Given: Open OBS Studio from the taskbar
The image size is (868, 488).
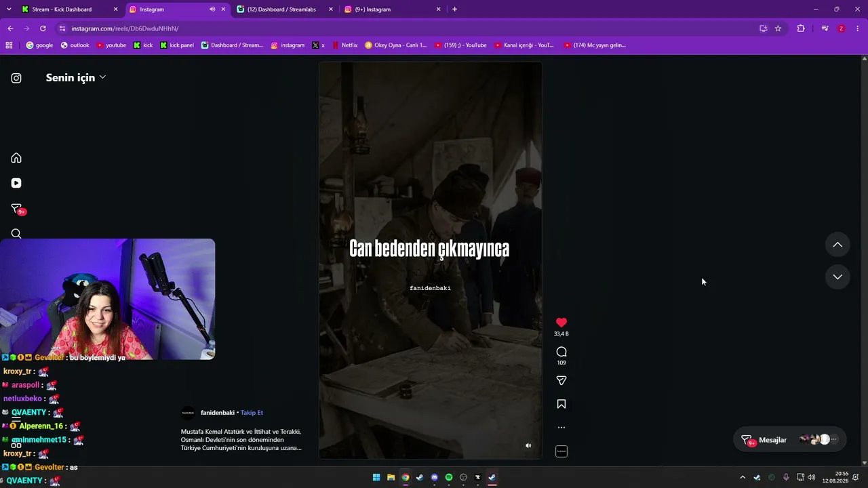Looking at the screenshot, I should [x=463, y=477].
